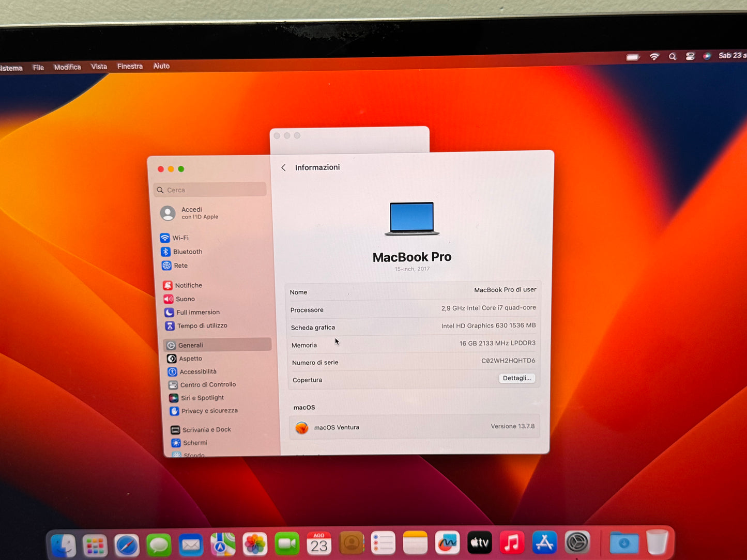Click the macOS Ventura row
Viewport: 747px width, 560px height.
coord(414,427)
